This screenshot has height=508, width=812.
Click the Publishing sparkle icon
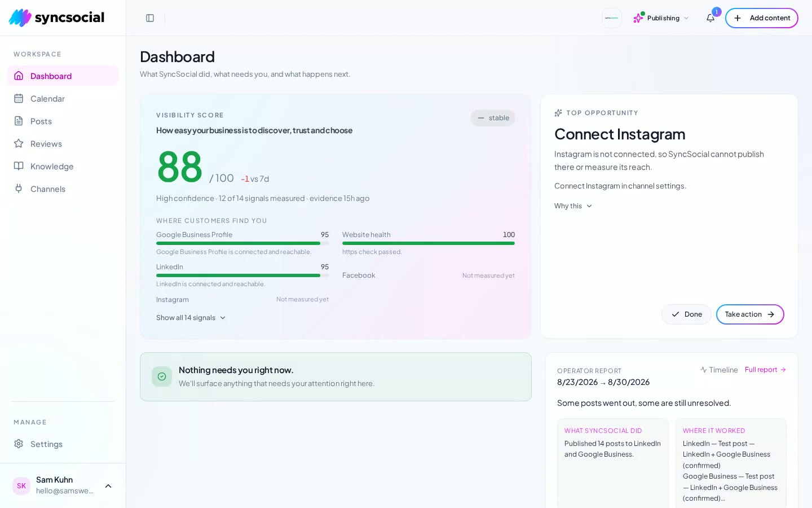point(638,18)
